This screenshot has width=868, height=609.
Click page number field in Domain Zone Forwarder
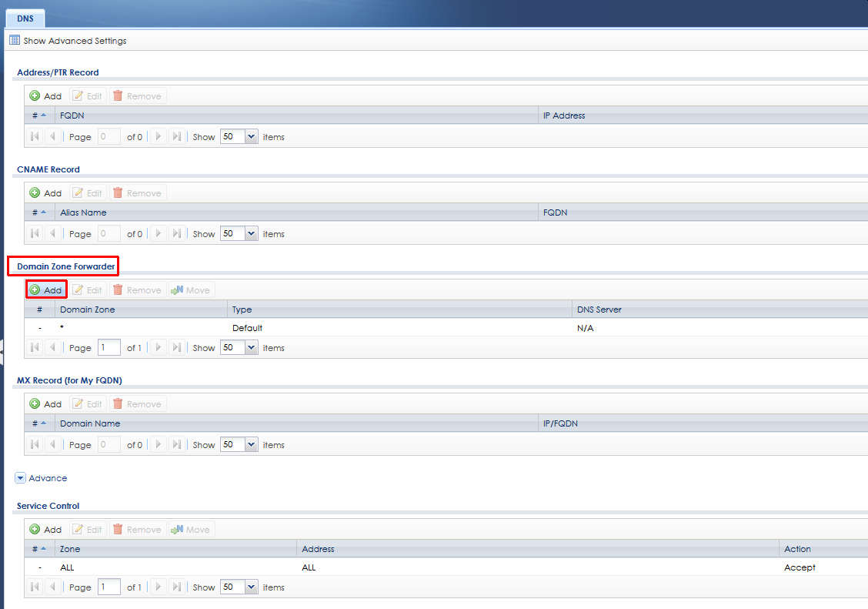(109, 348)
